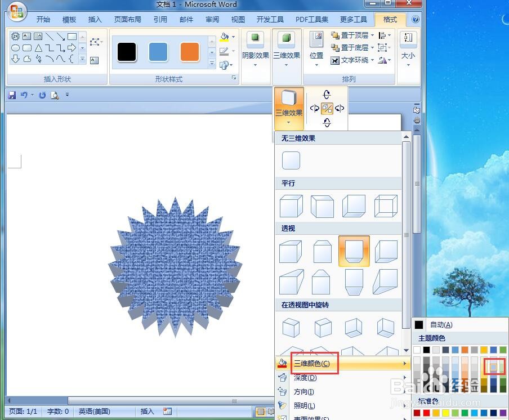Tilt 3D shape left
The height and width of the screenshot is (420, 509).
tap(315, 108)
